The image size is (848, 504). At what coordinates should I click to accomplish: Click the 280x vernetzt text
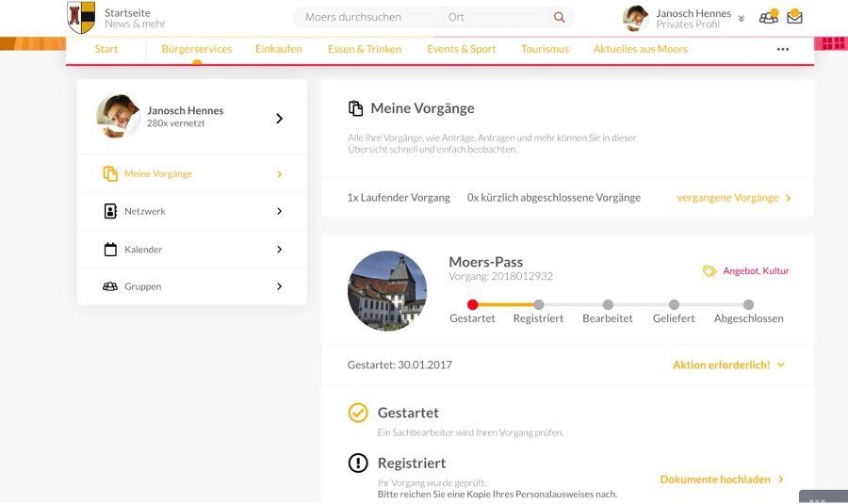176,123
